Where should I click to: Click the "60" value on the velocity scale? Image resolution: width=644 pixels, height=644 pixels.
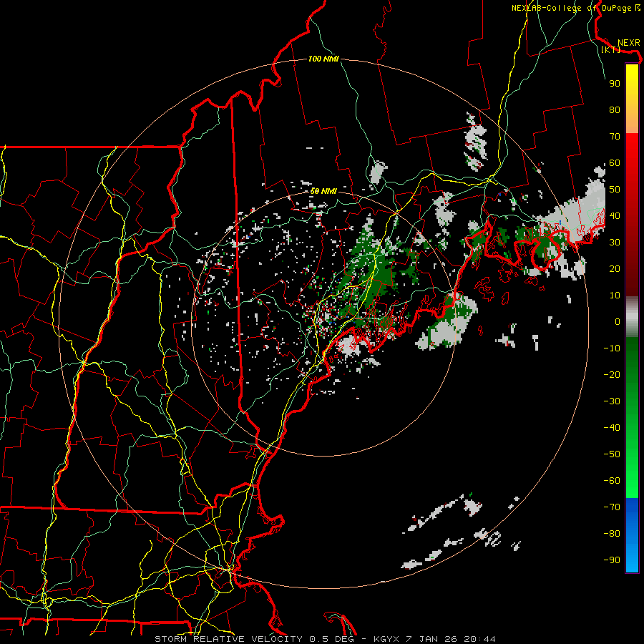tap(615, 163)
